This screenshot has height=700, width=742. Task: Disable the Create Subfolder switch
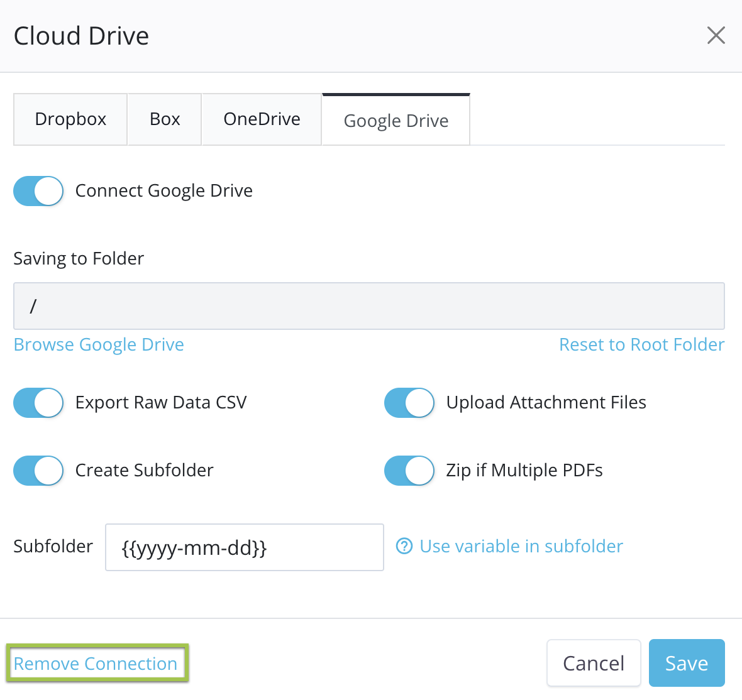click(39, 471)
